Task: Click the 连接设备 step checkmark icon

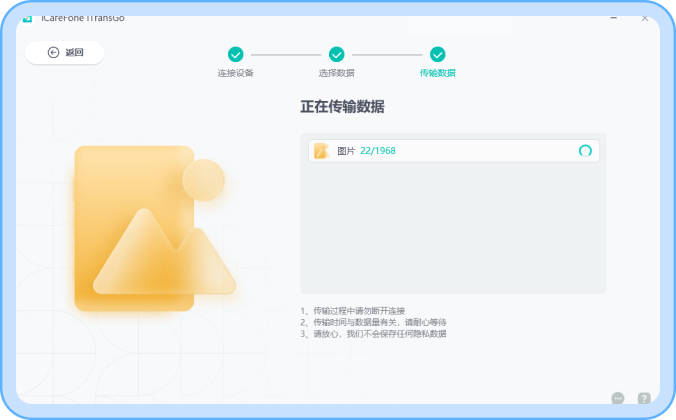Action: (x=235, y=54)
